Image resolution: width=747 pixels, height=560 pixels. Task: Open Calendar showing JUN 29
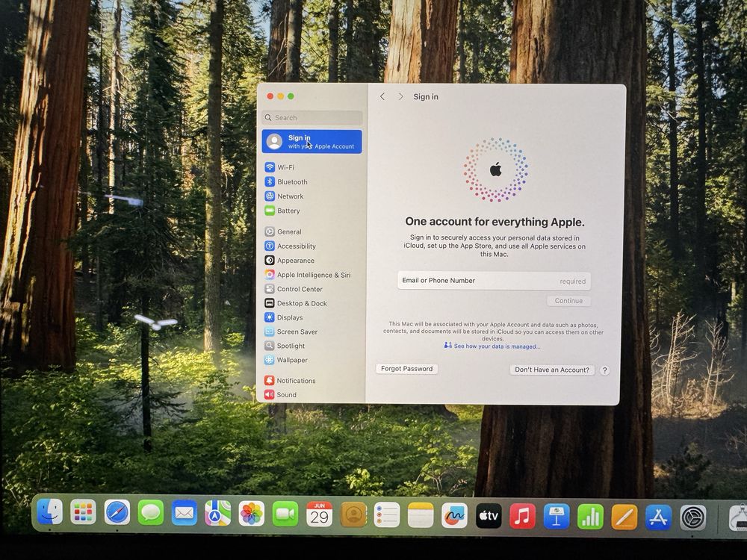click(x=319, y=514)
